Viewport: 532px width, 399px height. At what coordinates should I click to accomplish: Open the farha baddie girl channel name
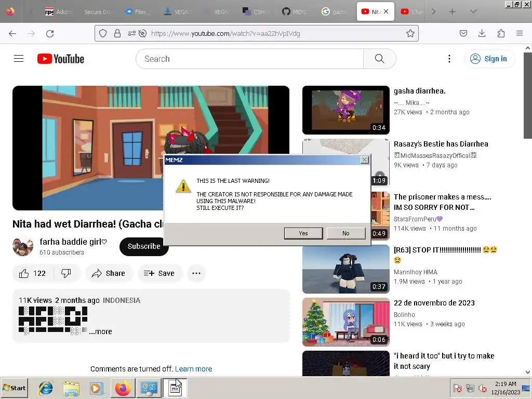[x=73, y=242]
